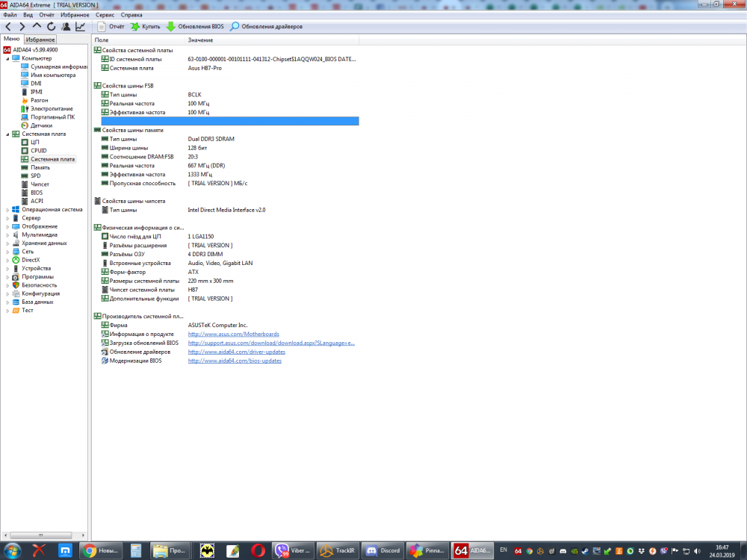This screenshot has height=560, width=747.
Task: Open Обновления BIOS from toolbar
Action: point(195,27)
